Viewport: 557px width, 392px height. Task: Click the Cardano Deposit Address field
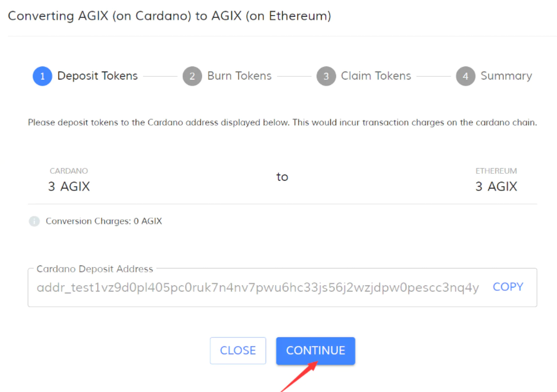[258, 288]
